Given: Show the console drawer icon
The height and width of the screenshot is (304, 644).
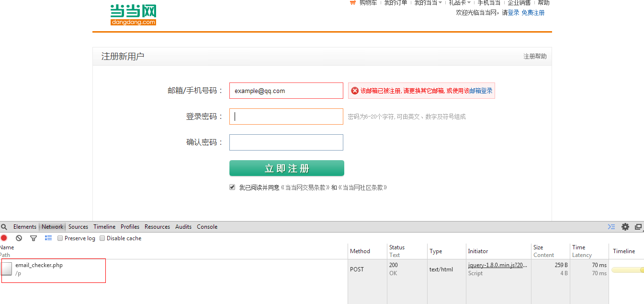Looking at the screenshot, I should (611, 226).
